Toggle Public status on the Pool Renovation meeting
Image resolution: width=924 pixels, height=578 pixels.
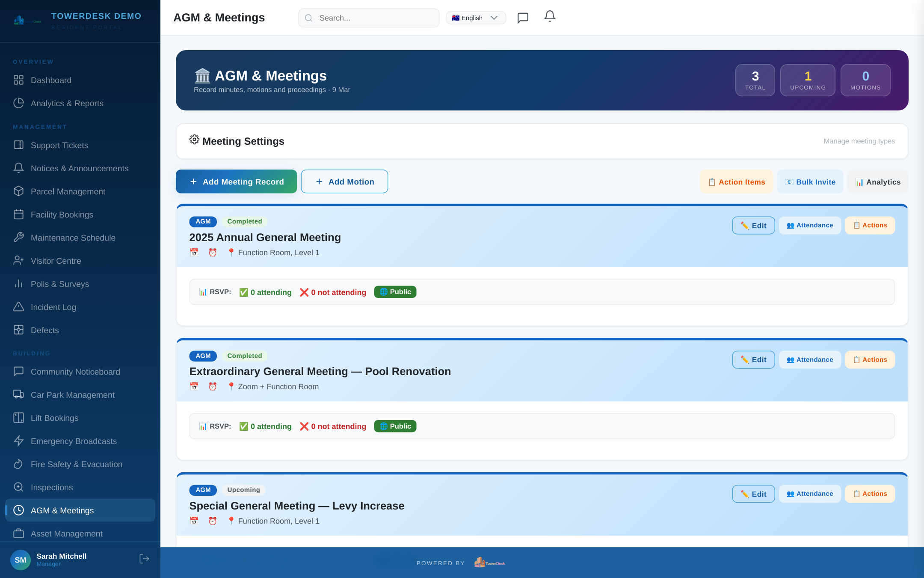point(395,426)
